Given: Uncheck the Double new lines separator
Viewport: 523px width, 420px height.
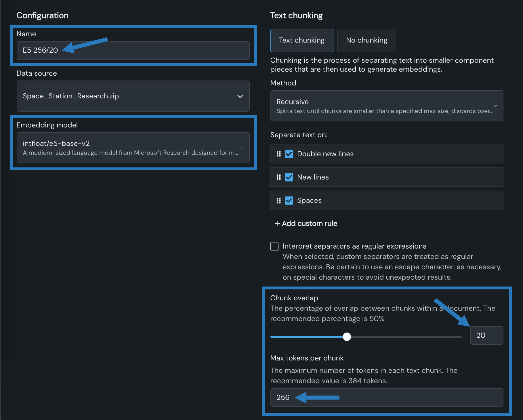Looking at the screenshot, I should pyautogui.click(x=289, y=154).
